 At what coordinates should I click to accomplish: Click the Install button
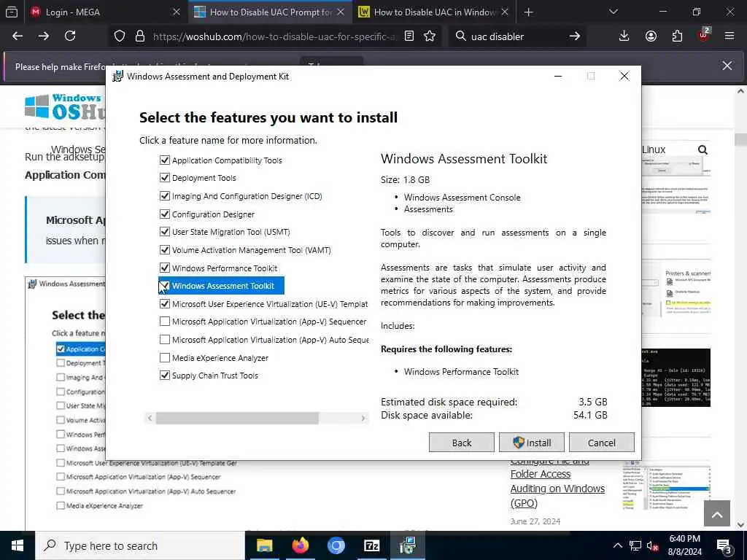click(532, 443)
